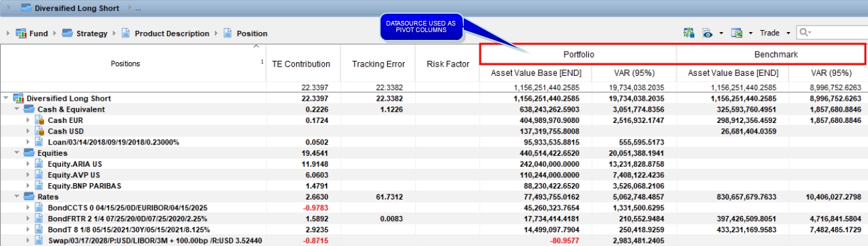This screenshot has height=246, width=868.
Task: Click the Swap row document icon
Action: tap(39, 240)
